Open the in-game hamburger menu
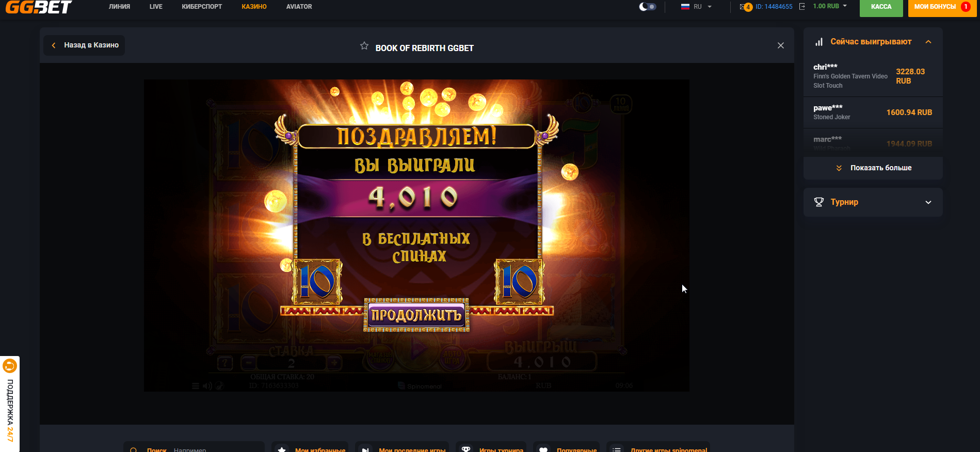Screen dimensions: 980x452 click(x=195, y=386)
